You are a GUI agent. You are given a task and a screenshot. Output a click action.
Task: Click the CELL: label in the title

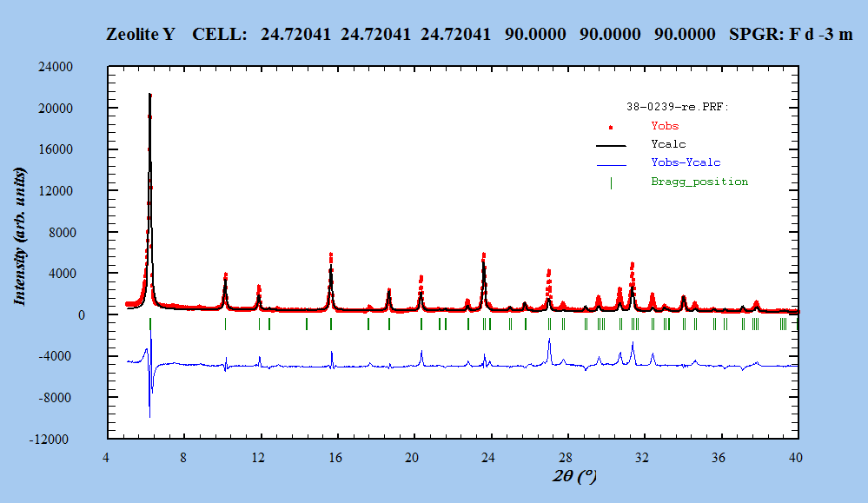pos(220,34)
